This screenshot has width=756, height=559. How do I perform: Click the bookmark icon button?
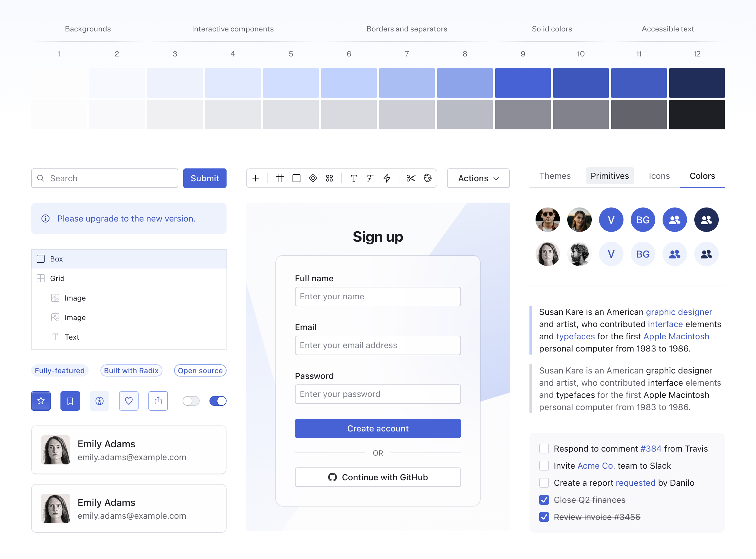pos(70,401)
